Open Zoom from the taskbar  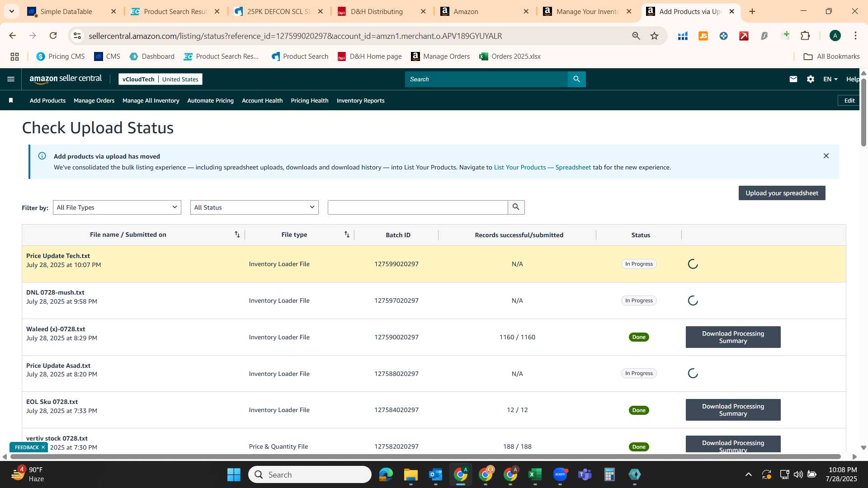coord(560,474)
